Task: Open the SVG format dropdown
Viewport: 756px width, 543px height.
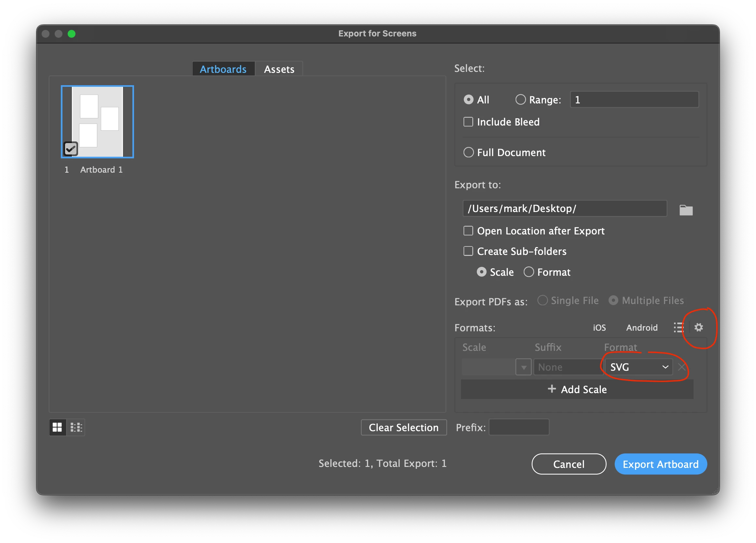Action: tap(639, 367)
